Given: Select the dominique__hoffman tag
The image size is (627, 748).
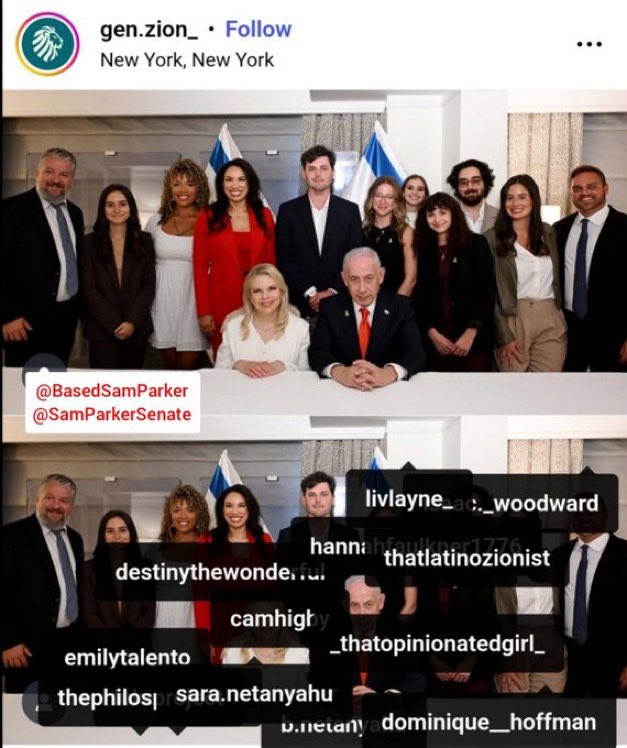Looking at the screenshot, I should [x=489, y=722].
